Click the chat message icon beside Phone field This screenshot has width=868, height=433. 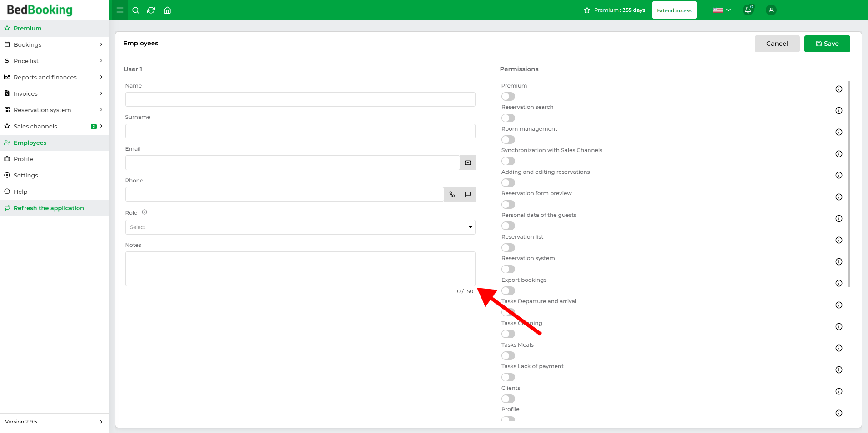tap(468, 194)
